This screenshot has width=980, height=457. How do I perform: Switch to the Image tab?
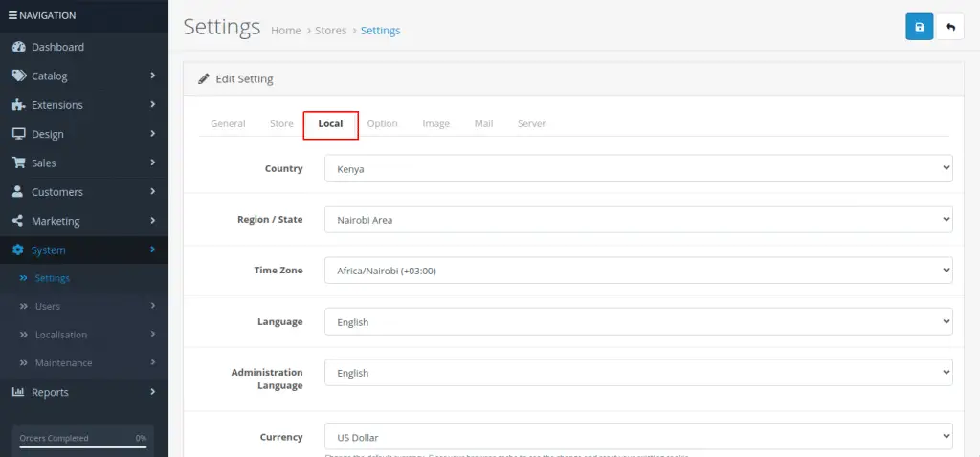coord(436,123)
